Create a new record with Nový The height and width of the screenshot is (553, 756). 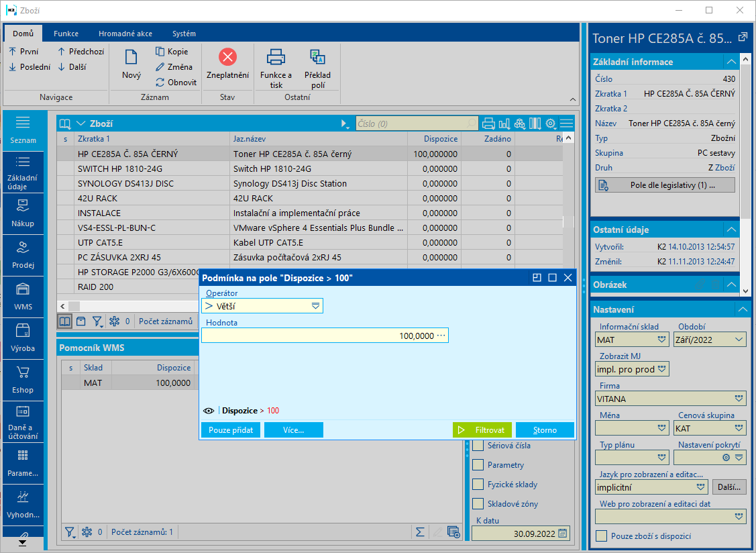coord(131,64)
